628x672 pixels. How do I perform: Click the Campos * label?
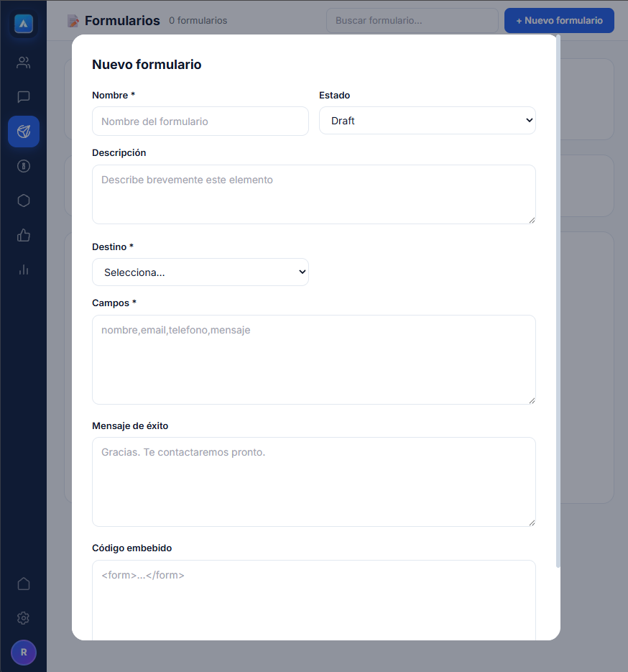114,303
